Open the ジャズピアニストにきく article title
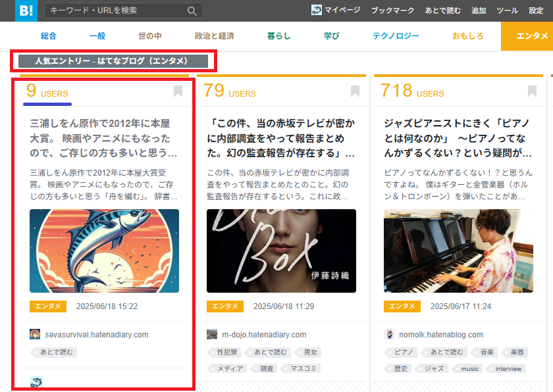The width and height of the screenshot is (553, 392). pyautogui.click(x=458, y=138)
